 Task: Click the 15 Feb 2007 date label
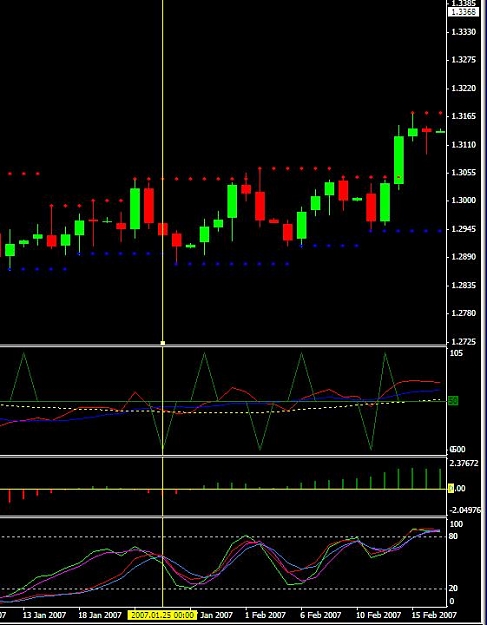(434, 615)
